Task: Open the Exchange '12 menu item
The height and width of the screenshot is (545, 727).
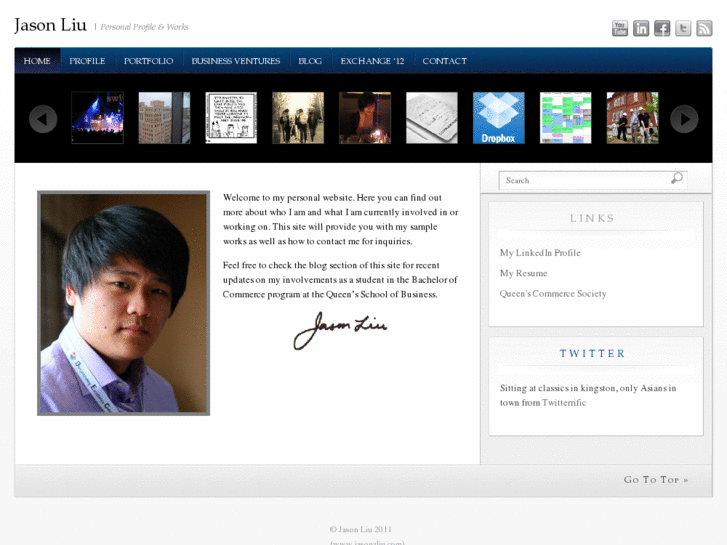Action: 372,61
